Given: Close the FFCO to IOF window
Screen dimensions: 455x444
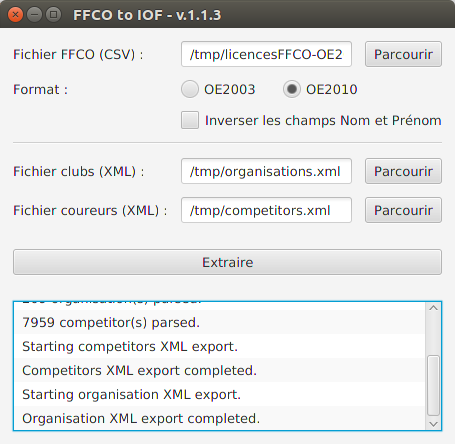Looking at the screenshot, I should tap(15, 15).
